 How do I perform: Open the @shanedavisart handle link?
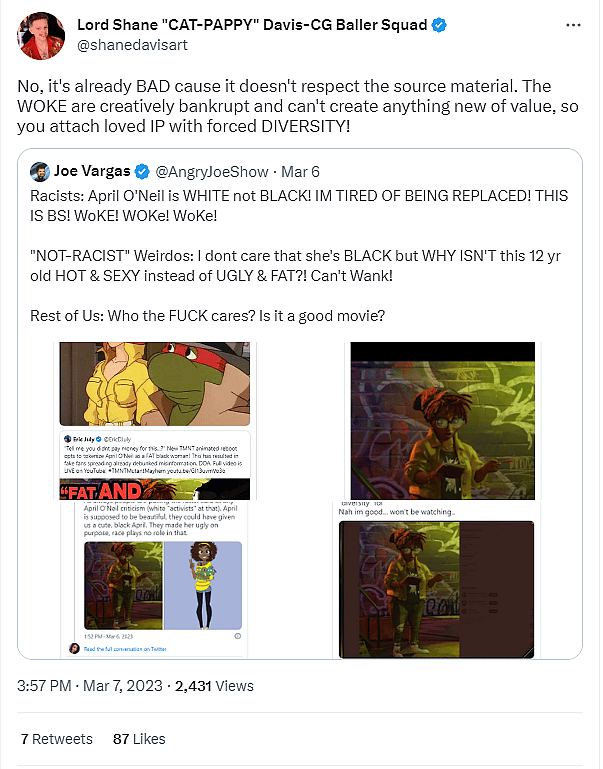point(132,45)
